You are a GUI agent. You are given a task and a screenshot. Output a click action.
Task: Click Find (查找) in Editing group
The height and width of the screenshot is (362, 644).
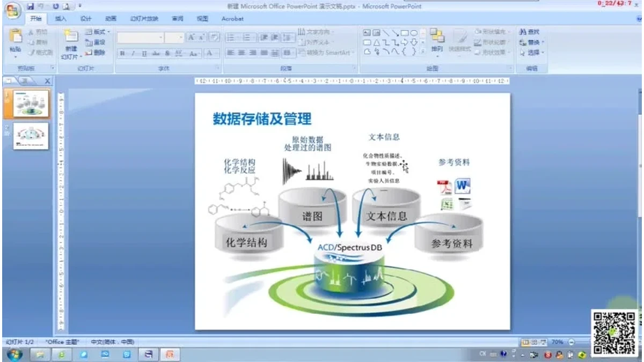coord(530,32)
